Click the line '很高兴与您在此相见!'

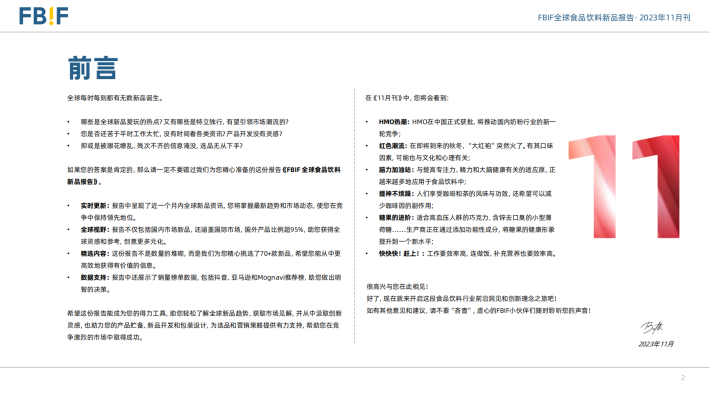click(x=397, y=287)
